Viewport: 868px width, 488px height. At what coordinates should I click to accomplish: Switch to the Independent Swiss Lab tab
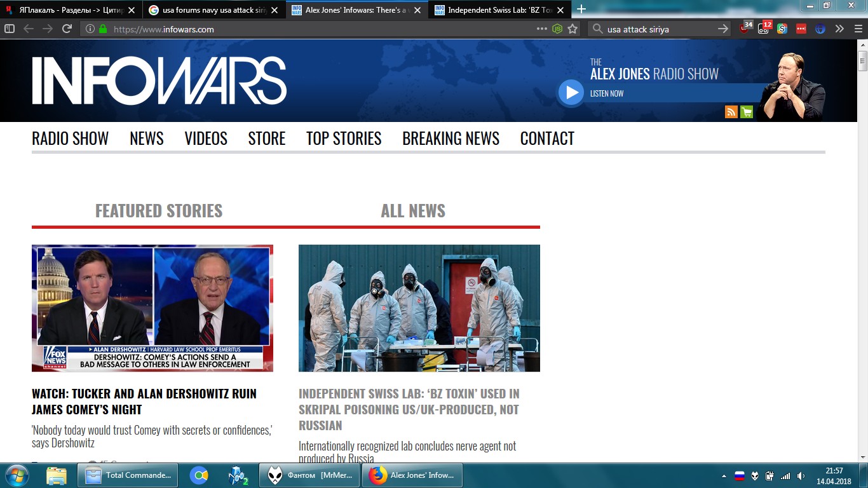pos(499,10)
